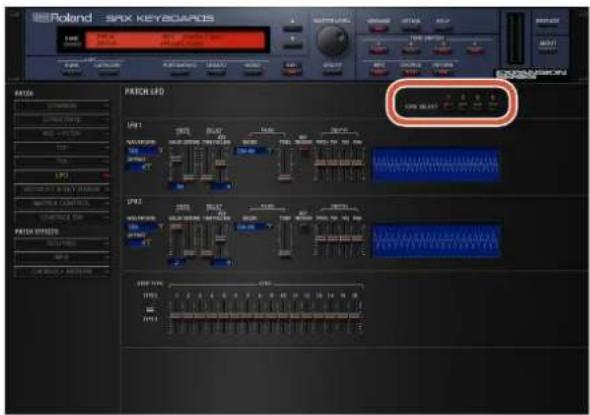
Task: Click the red patch name display
Action: [x=175, y=40]
